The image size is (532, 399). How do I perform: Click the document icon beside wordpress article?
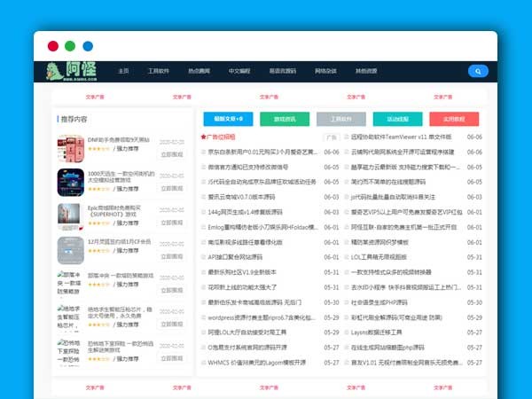tap(202, 317)
